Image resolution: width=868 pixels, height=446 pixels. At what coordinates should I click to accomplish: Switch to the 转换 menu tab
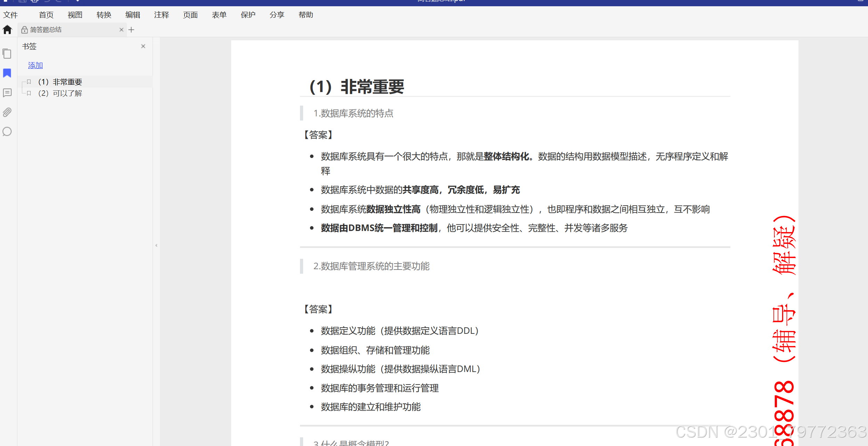(104, 15)
